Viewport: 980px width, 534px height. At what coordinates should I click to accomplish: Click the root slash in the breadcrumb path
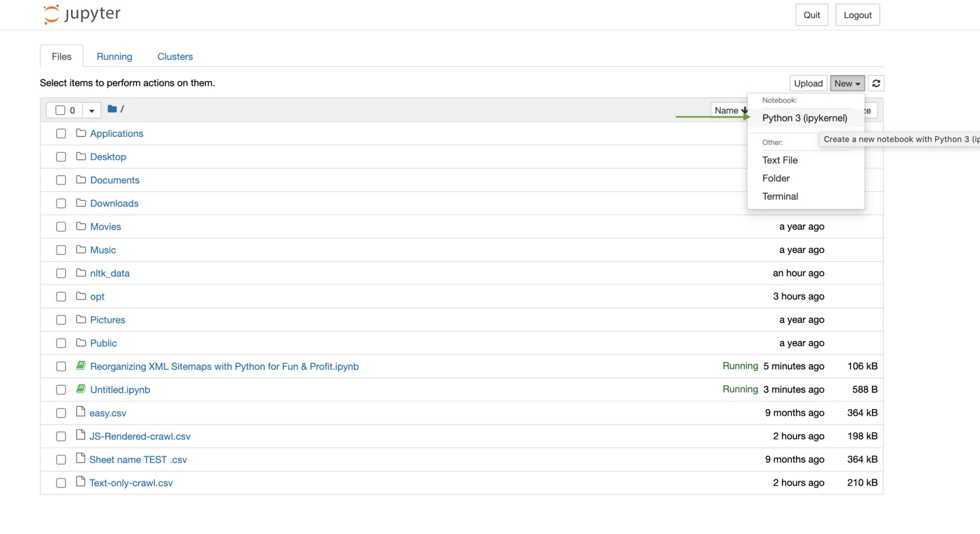[x=123, y=109]
